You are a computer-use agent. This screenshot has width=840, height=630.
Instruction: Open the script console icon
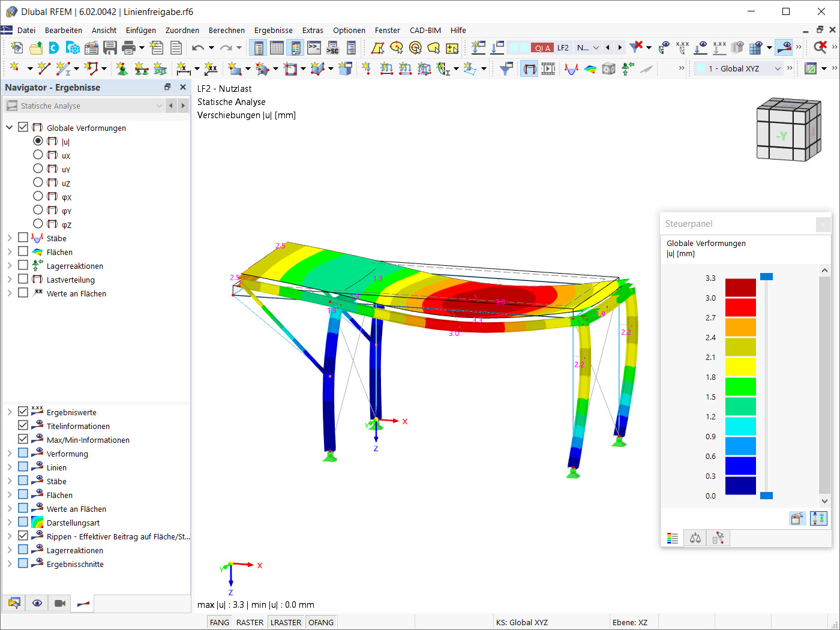(x=314, y=48)
